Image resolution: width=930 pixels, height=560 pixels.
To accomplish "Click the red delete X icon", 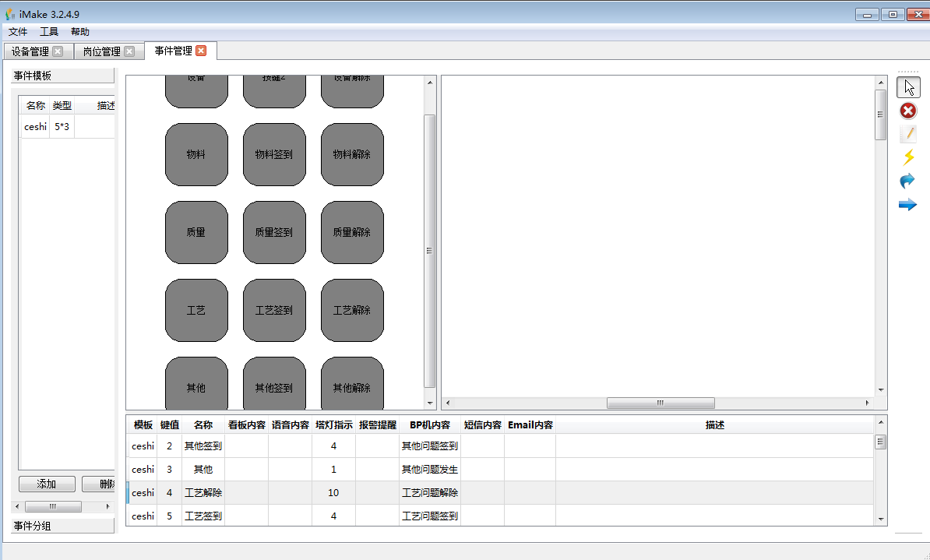I will click(908, 111).
